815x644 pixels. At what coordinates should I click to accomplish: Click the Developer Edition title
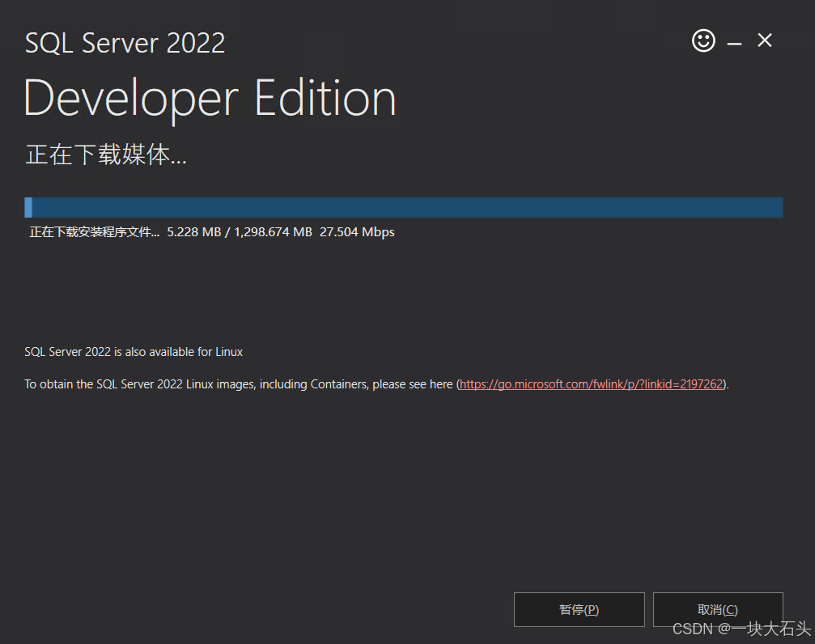pos(210,100)
